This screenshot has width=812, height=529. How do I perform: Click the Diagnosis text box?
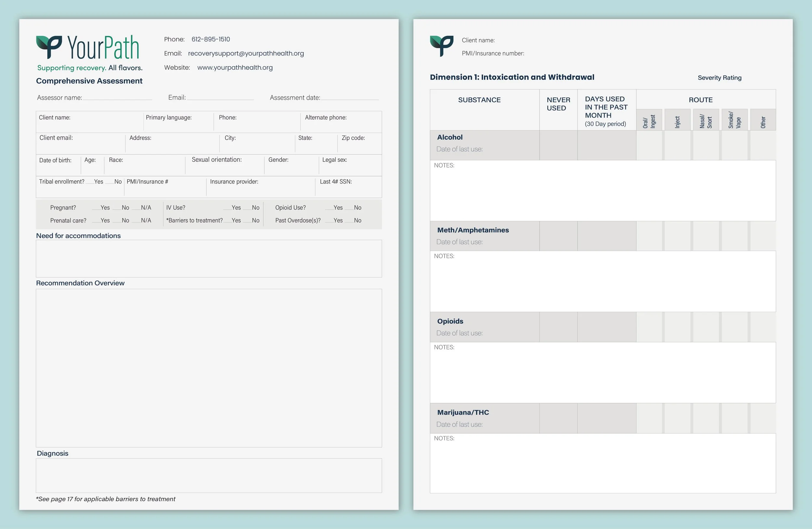tap(209, 475)
